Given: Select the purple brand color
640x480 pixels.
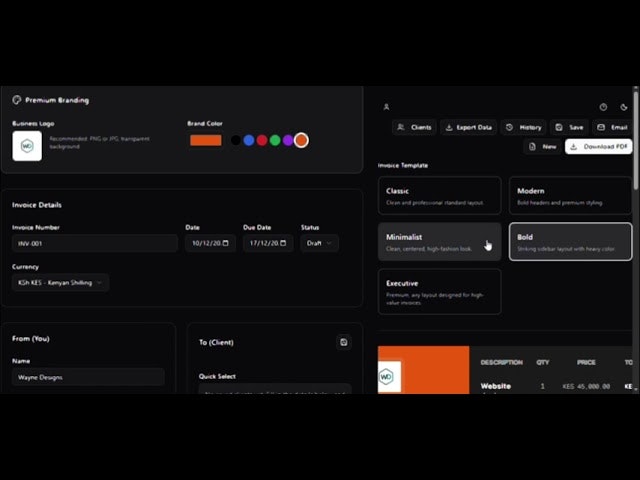Looking at the screenshot, I should point(288,140).
